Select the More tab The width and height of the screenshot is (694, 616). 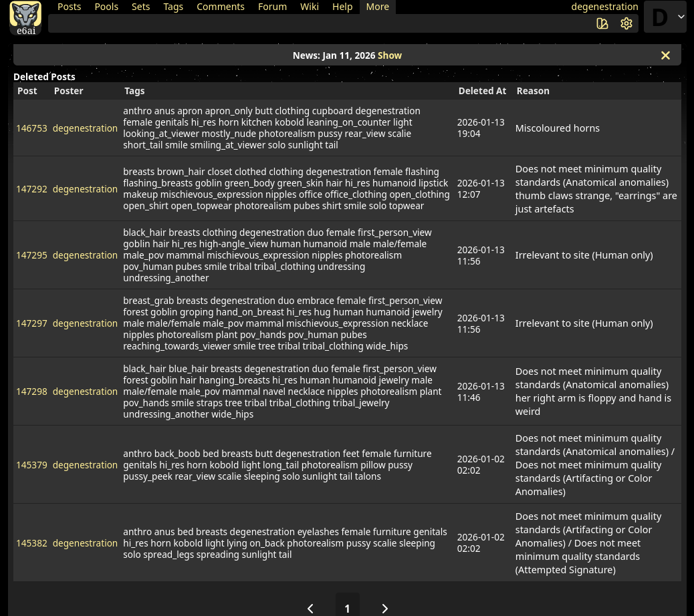pos(378,7)
